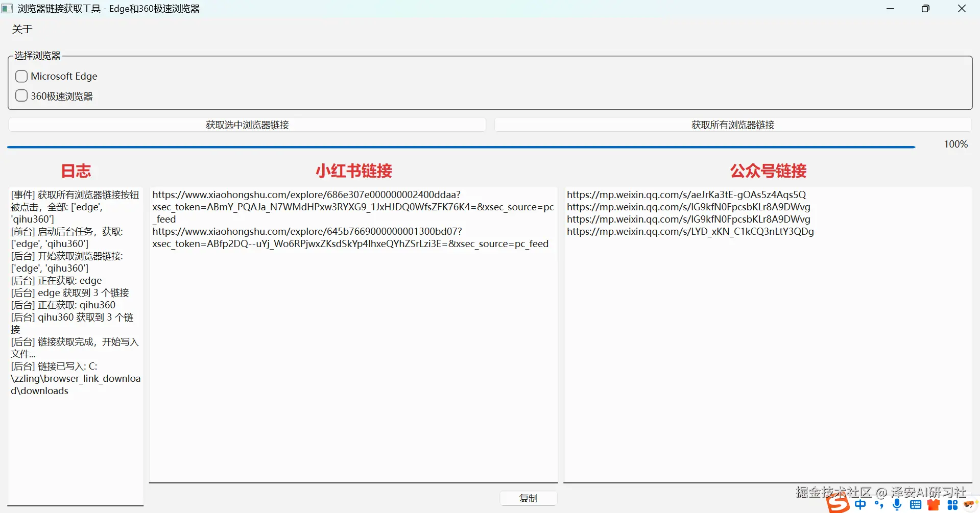The image size is (980, 513).
Task: Click the weixin link ending in LYD_xKN_C1kCQ3nLtY3QDg
Action: coord(690,231)
